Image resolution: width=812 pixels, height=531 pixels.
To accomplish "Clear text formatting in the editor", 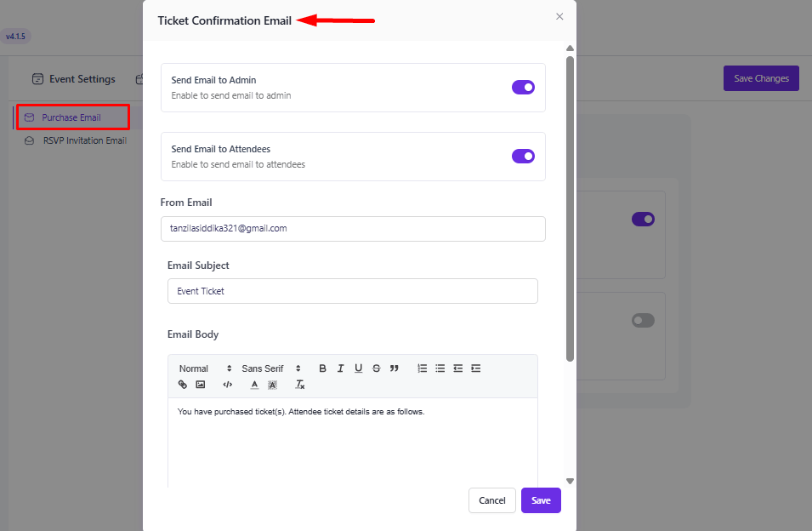I will coord(299,385).
